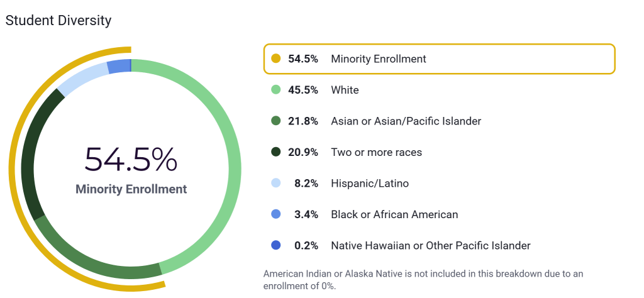Click the gold Minority Enrollment legend dot

[x=275, y=59]
